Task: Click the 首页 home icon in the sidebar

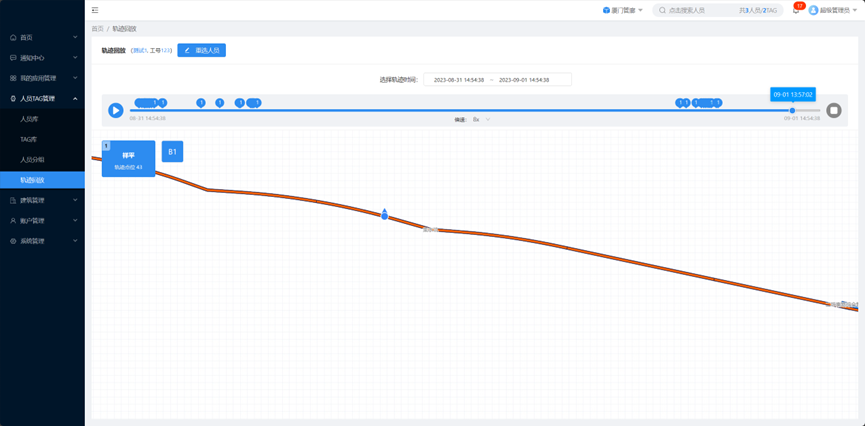Action: [13, 37]
